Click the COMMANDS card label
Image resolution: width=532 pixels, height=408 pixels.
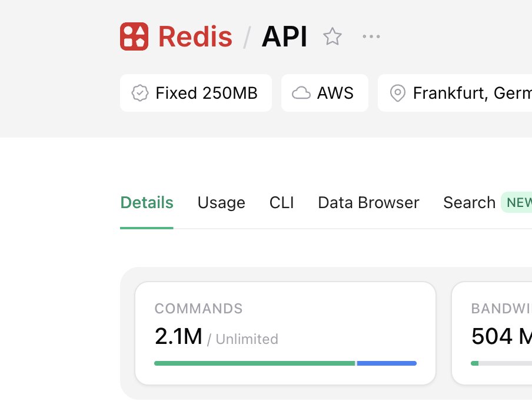point(198,309)
